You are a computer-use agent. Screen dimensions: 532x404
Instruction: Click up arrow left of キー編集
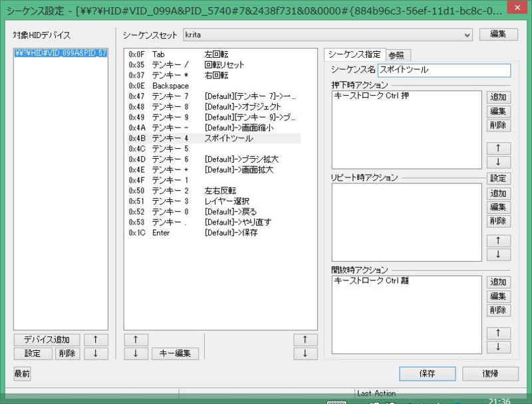coord(136,340)
